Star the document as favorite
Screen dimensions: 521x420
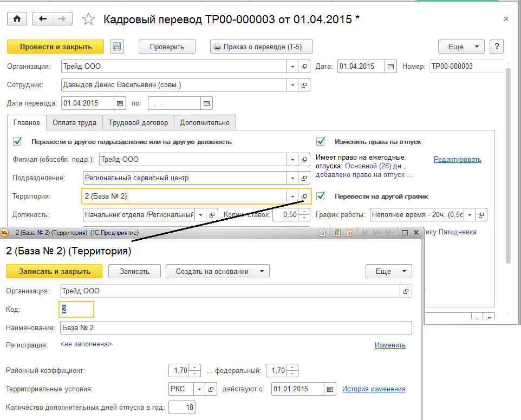coord(88,19)
